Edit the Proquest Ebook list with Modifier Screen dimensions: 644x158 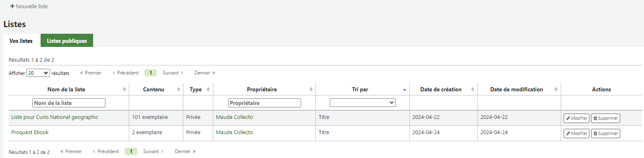pos(576,133)
